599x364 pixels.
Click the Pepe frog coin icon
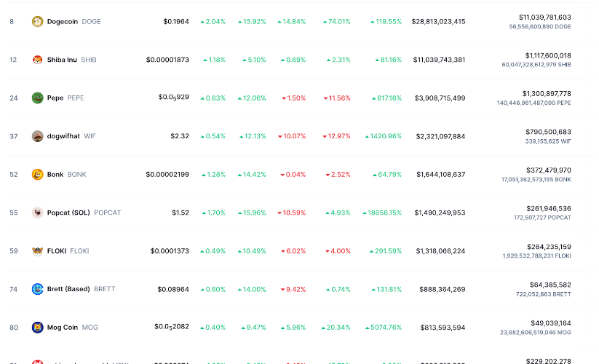(x=38, y=98)
